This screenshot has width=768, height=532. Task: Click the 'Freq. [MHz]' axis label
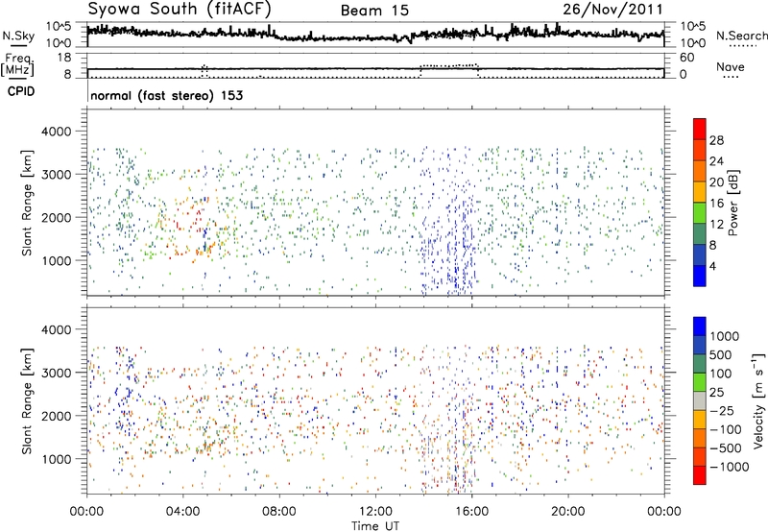coord(17,65)
